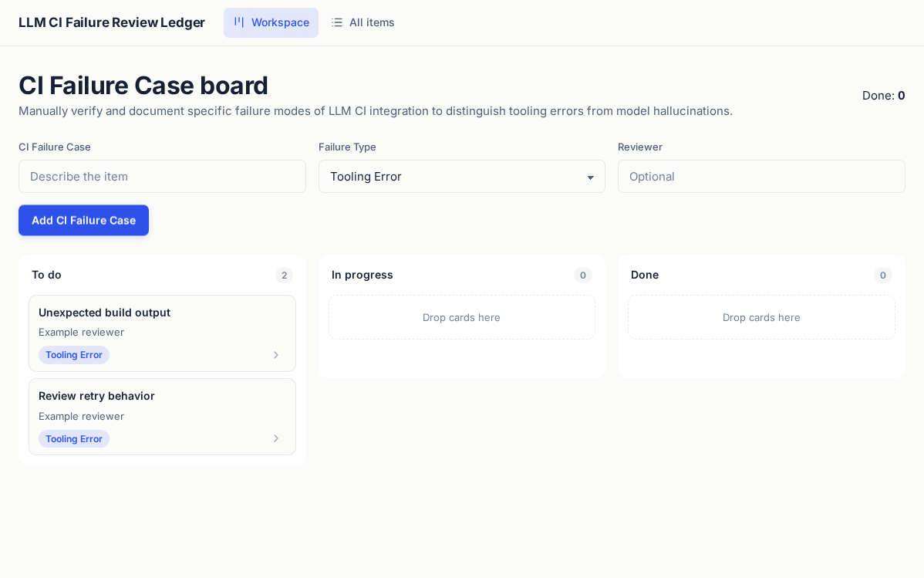Click the CI Failure Case board heading
The width and height of the screenshot is (924, 578).
pos(143,86)
